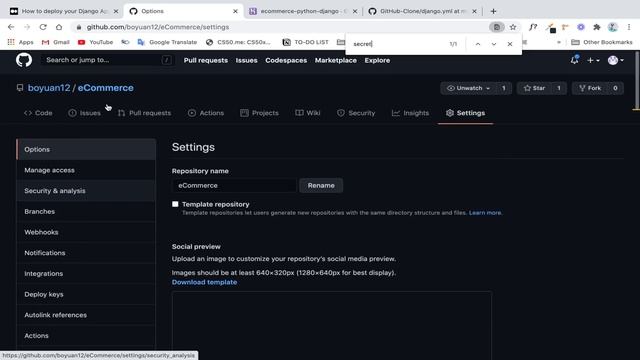Go to previous find result
640x360 pixels.
tap(478, 44)
